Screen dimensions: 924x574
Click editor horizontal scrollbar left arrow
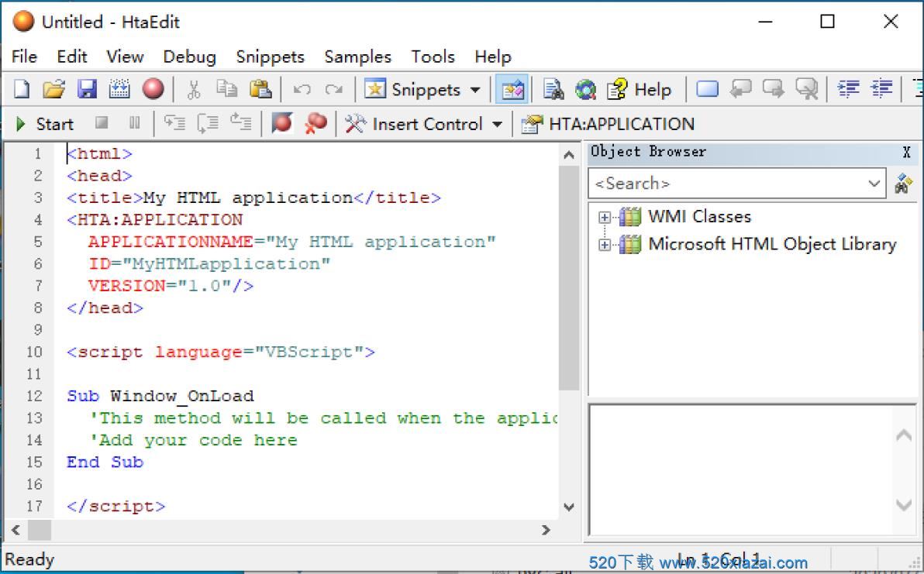pos(16,530)
